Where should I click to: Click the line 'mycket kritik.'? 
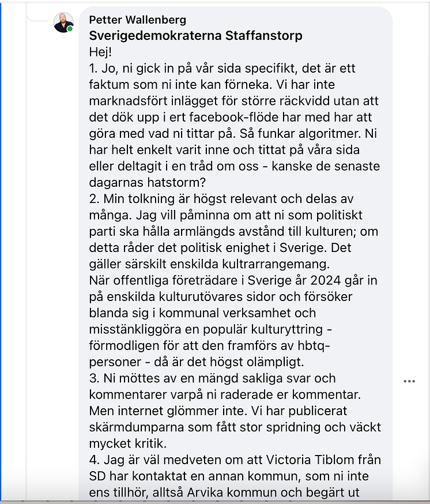(x=128, y=444)
